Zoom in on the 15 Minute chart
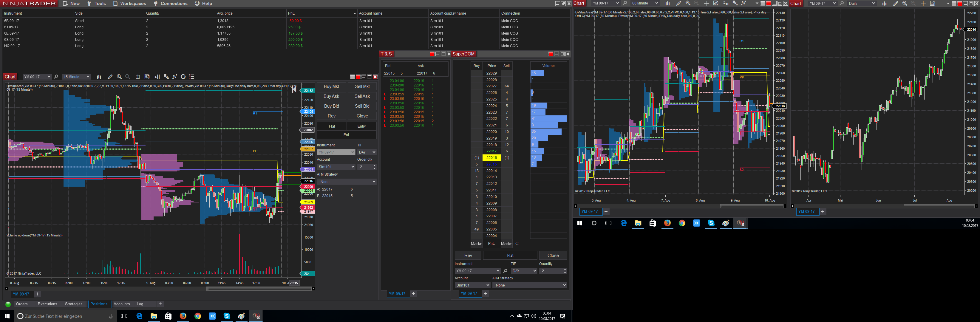This screenshot has width=980, height=322. [120, 77]
